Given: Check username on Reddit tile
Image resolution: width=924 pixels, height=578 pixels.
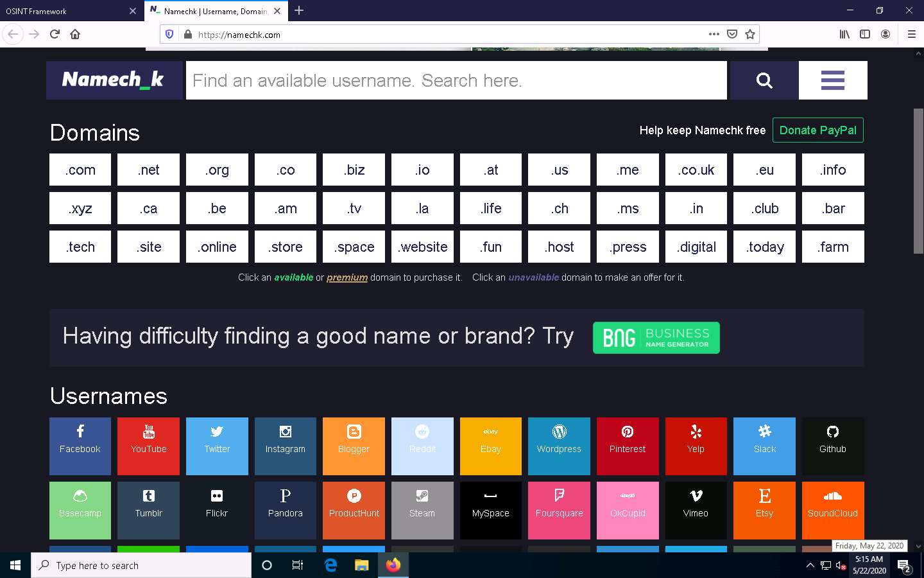Looking at the screenshot, I should click(x=422, y=446).
